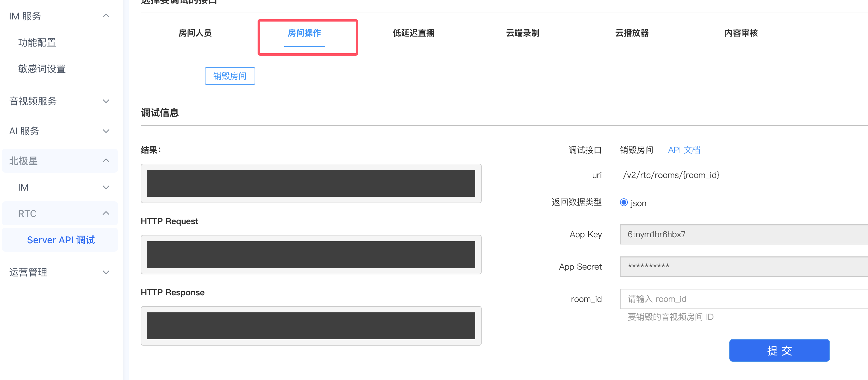Click the App Secret field
Image resolution: width=868 pixels, height=380 pixels.
(x=744, y=267)
